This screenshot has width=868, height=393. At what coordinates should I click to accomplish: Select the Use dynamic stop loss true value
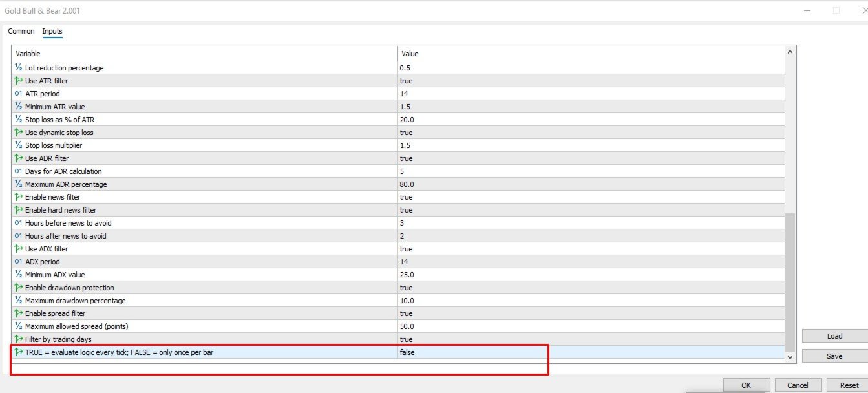(x=591, y=133)
